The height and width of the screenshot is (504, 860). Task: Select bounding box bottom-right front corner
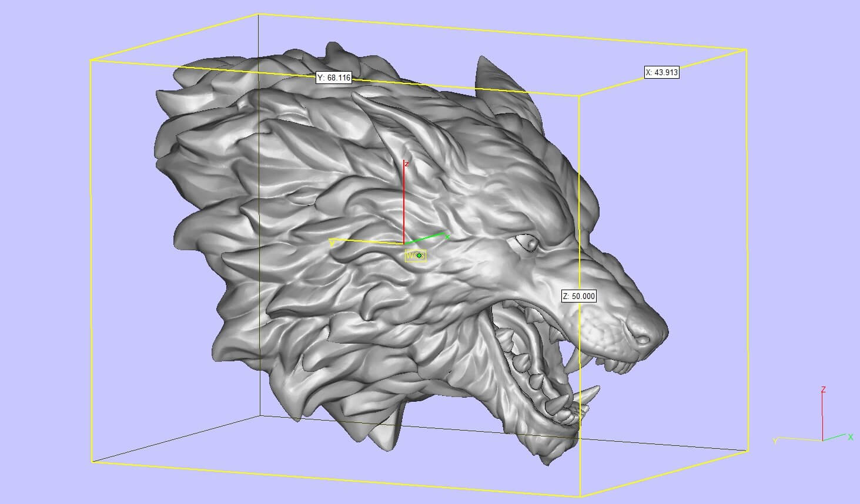coord(581,497)
